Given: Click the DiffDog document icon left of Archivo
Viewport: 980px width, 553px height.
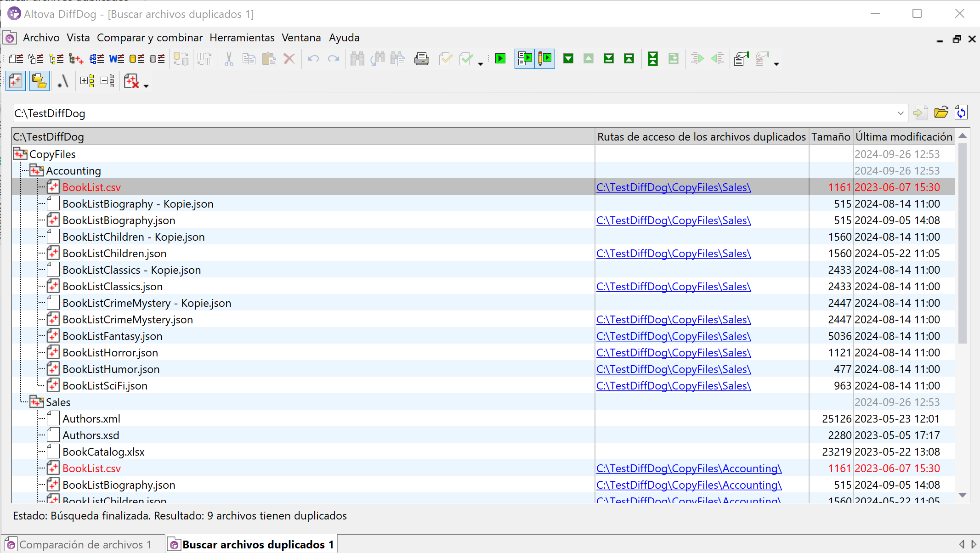Looking at the screenshot, I should 10,38.
